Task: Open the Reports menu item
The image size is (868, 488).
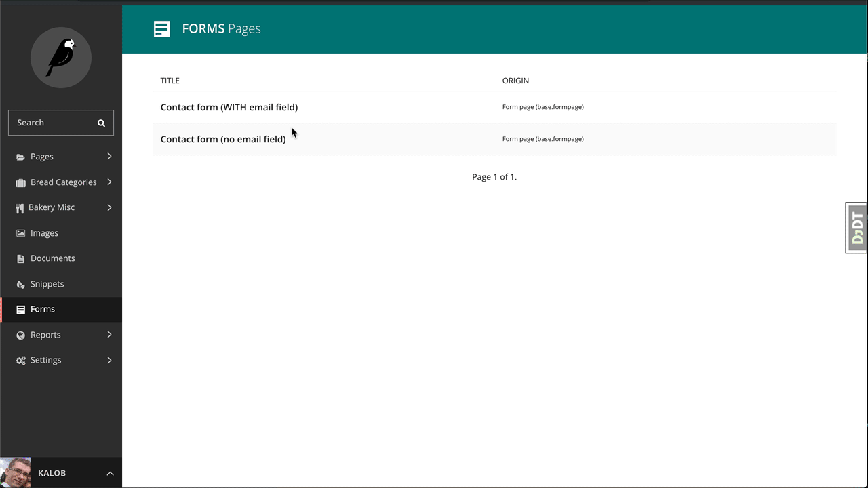Action: pyautogui.click(x=61, y=335)
